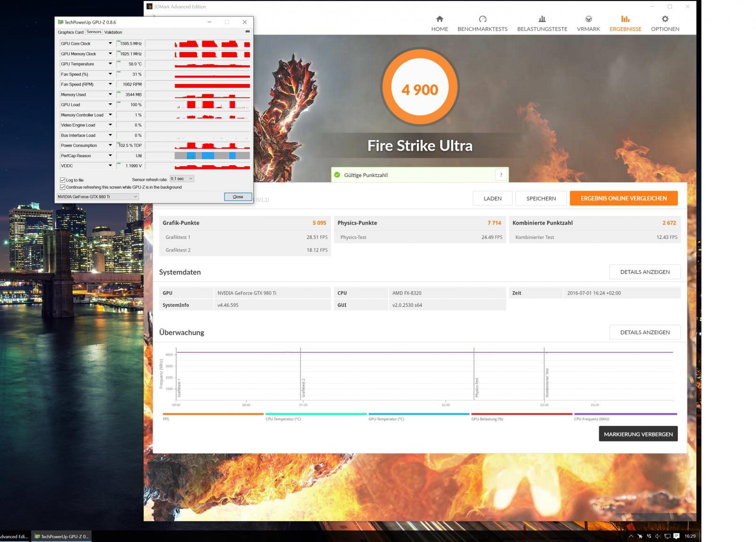Click the PerfCap Reason sensor graph
Screen dimensions: 756x542
(198, 156)
